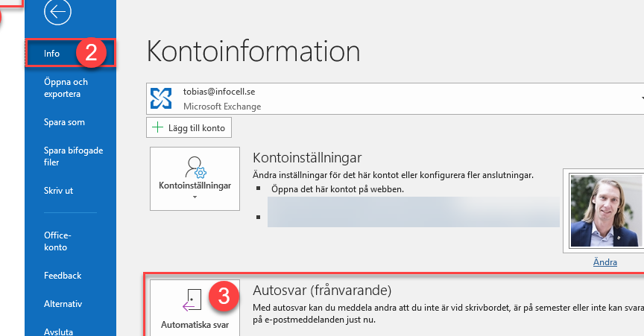The image size is (644, 336).
Task: Click the profile photo thumbnail
Action: click(x=606, y=211)
